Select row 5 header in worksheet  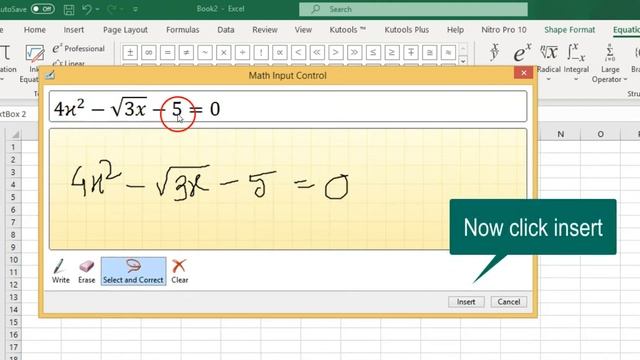point(13,197)
